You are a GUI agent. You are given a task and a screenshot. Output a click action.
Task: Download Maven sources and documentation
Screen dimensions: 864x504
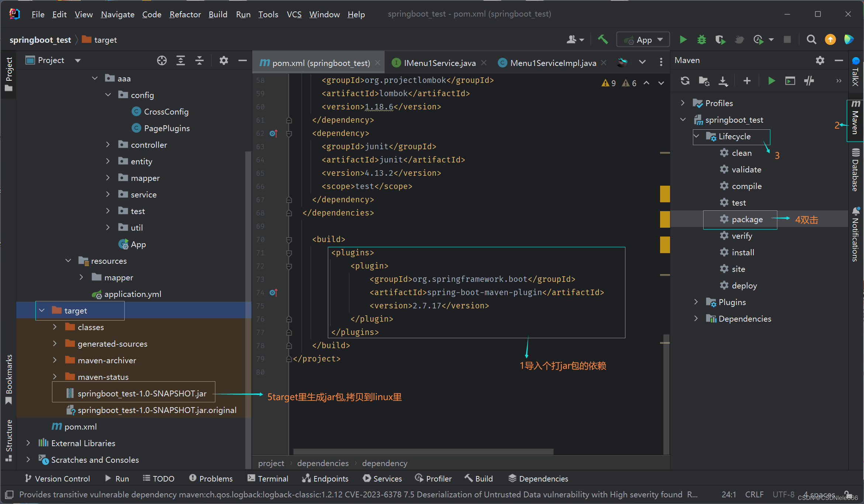coord(723,81)
